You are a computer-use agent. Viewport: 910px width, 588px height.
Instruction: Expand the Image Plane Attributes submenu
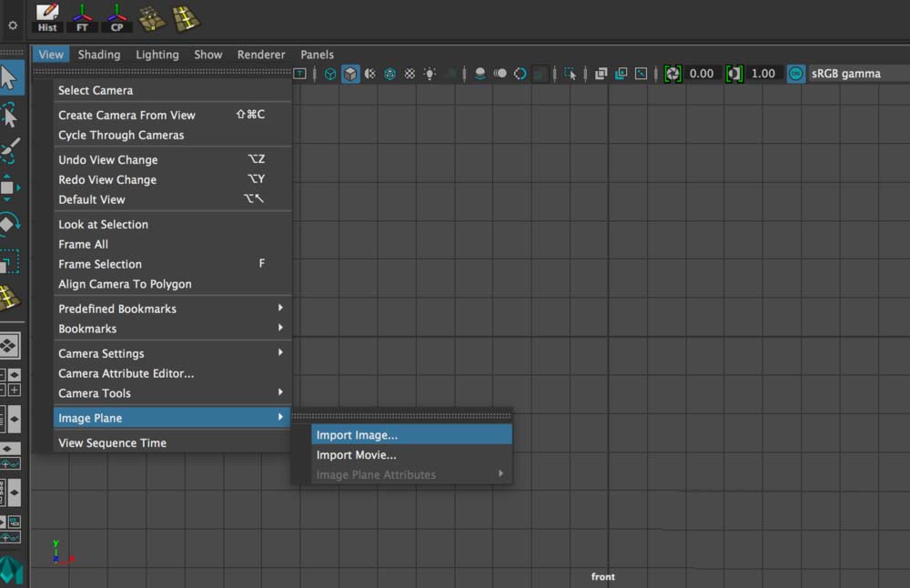click(377, 474)
